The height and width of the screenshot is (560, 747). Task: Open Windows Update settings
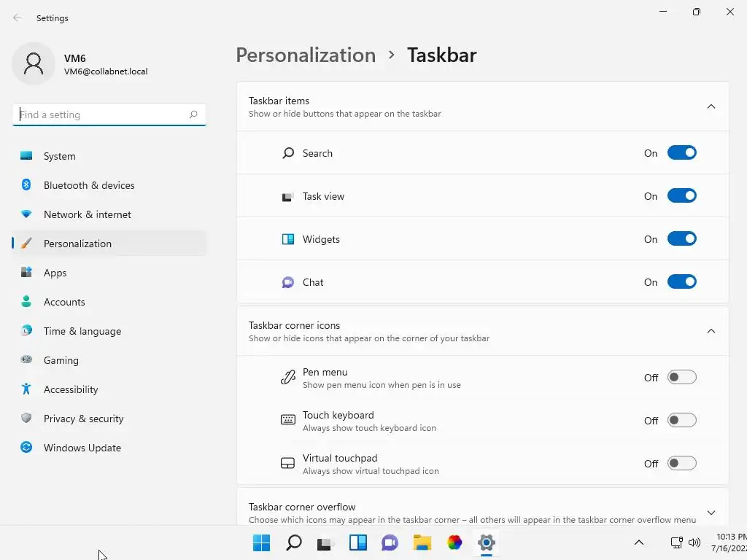coord(109,448)
